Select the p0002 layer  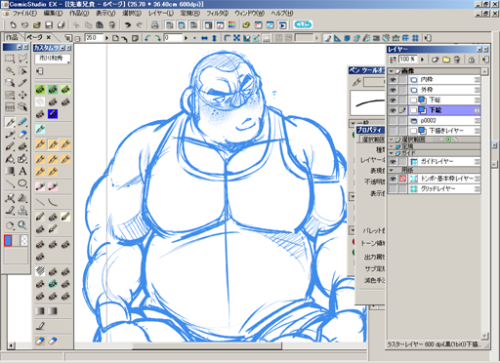(x=434, y=120)
